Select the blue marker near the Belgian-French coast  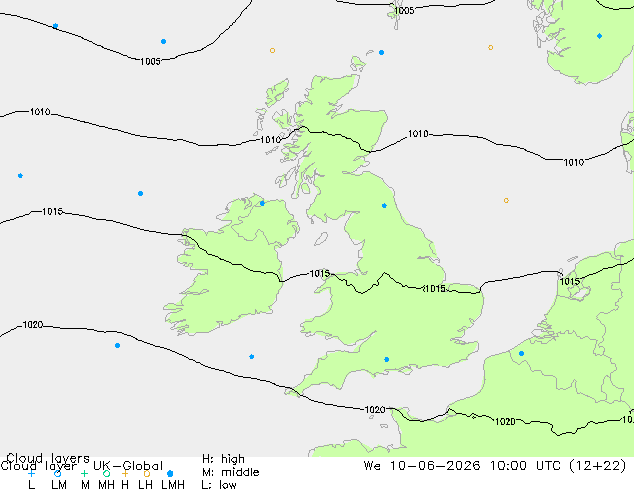click(x=522, y=353)
